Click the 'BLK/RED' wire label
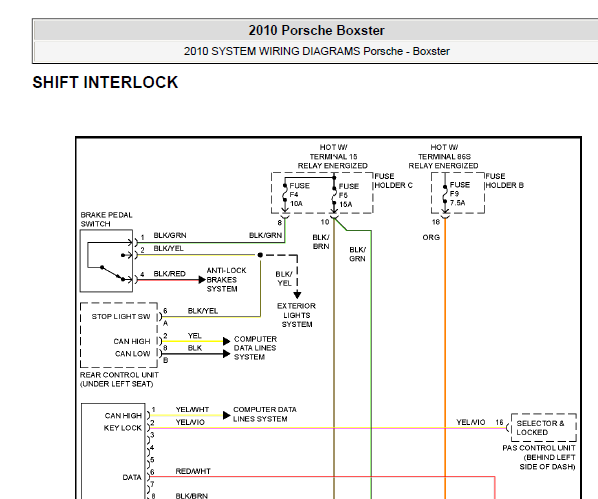This screenshot has width=598, height=499. coord(169,274)
